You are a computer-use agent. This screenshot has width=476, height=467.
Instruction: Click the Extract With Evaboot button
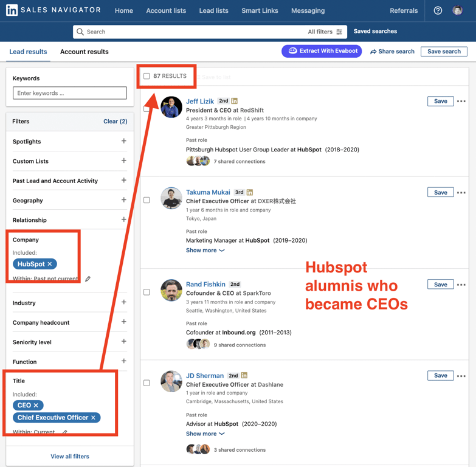click(322, 51)
